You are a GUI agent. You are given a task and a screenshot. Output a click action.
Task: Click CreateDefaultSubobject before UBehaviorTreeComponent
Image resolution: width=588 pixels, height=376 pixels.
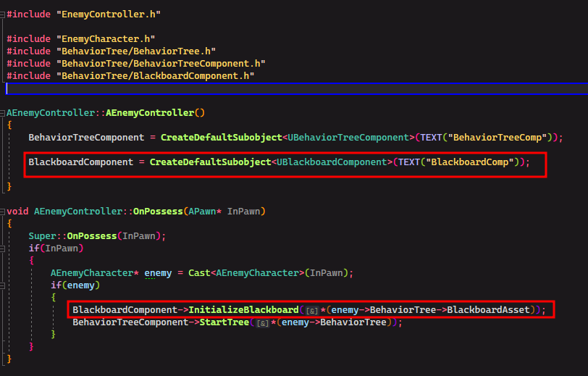[x=222, y=138]
